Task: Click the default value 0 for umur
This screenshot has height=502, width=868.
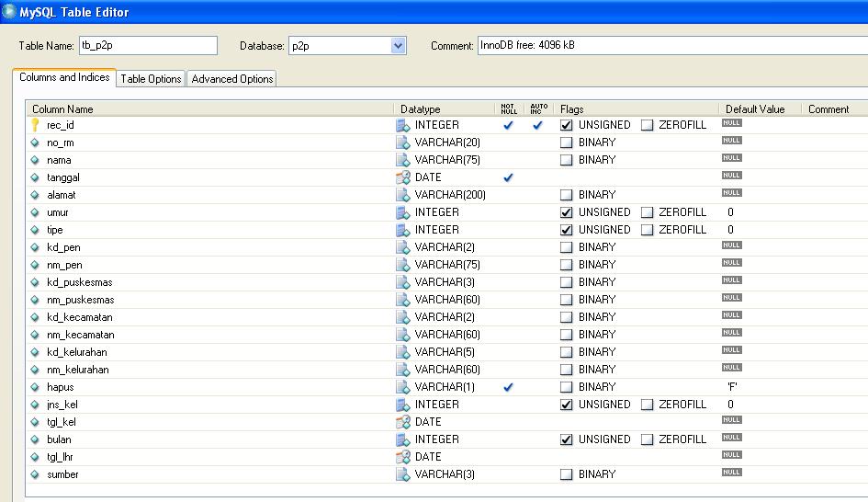Action: coord(731,212)
